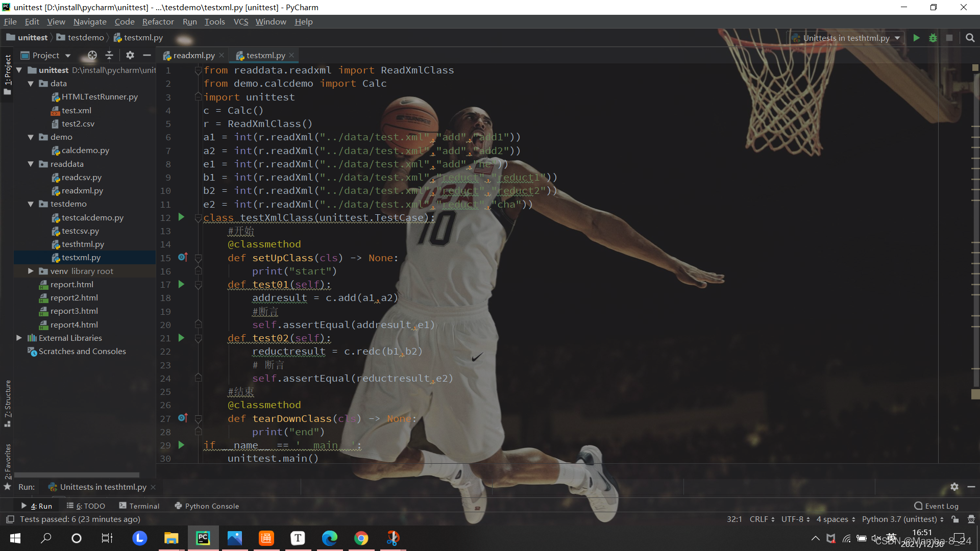Open Search Everywhere magnifier icon
This screenshot has height=551, width=980.
pyautogui.click(x=970, y=38)
